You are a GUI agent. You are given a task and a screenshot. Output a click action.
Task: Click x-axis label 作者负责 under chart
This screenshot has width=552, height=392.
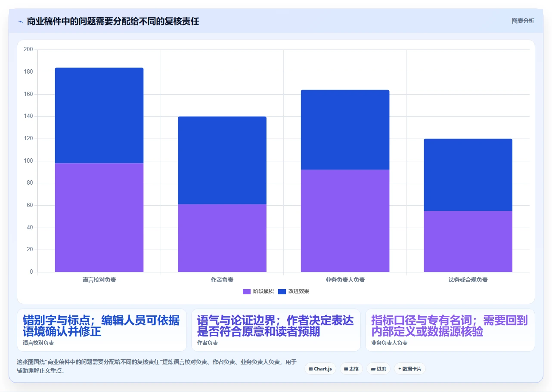(222, 280)
